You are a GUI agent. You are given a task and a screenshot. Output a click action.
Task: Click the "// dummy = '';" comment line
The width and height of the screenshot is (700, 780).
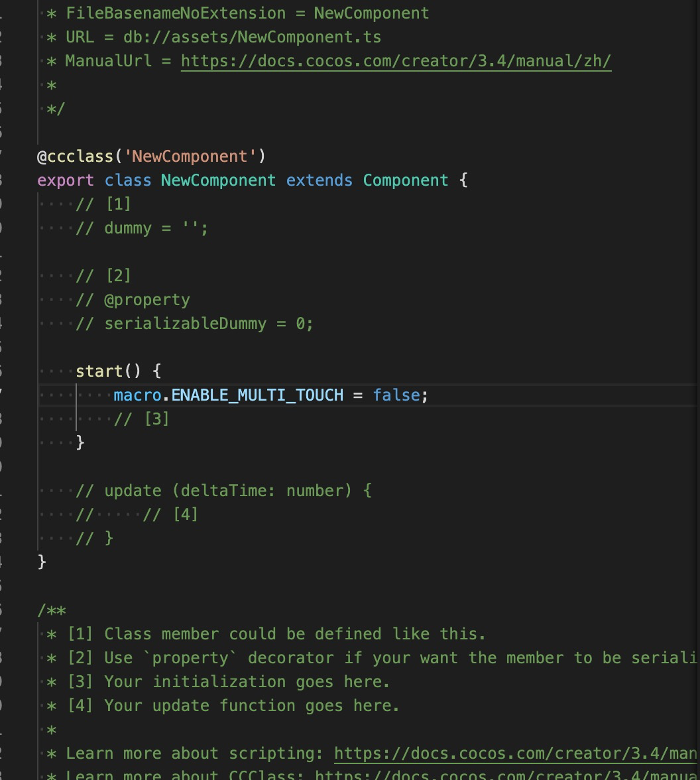pos(142,228)
